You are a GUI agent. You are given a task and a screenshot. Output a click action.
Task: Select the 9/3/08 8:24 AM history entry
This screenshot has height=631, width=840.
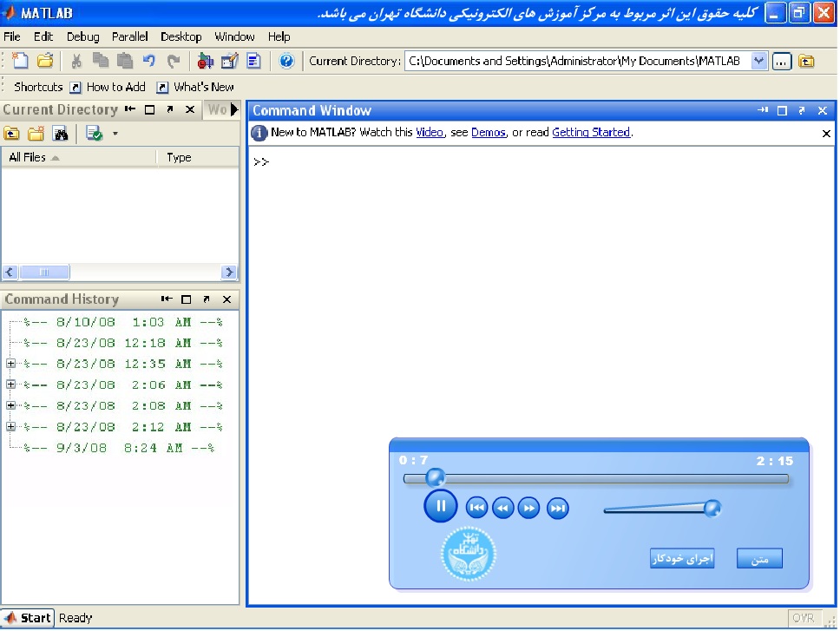pos(118,448)
